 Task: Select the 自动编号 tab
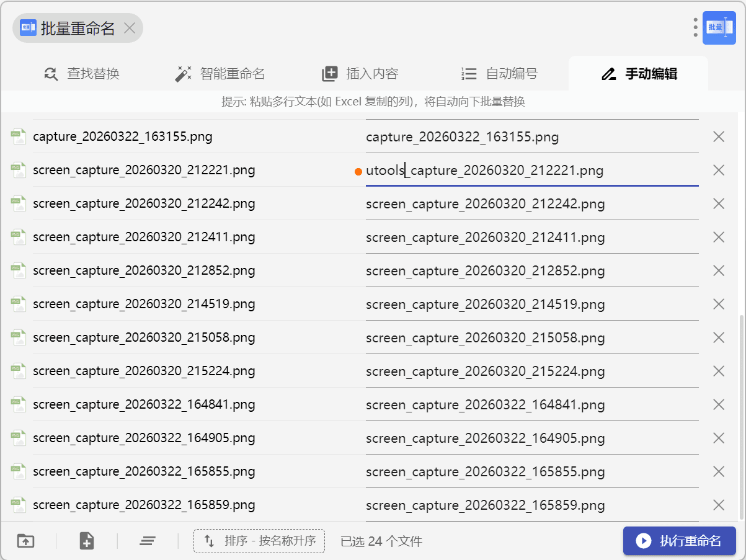click(x=499, y=74)
